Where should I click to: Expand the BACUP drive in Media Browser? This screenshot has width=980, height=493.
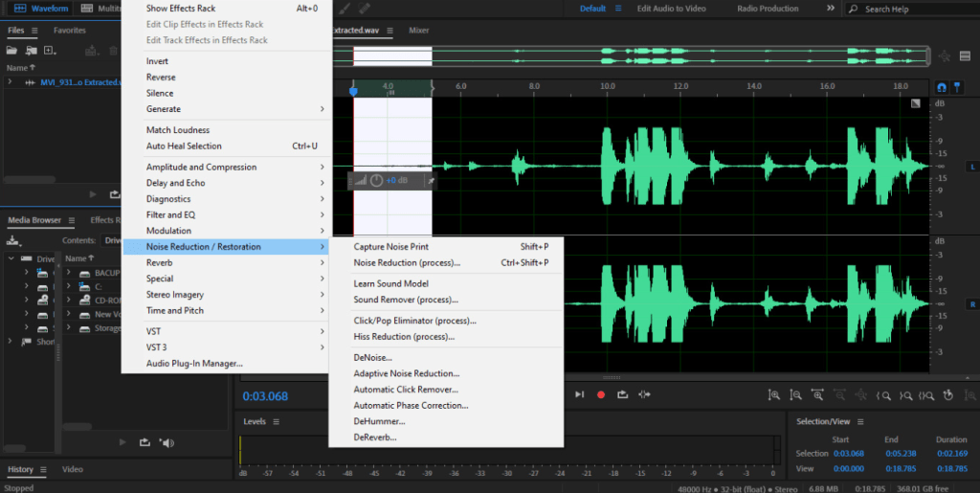click(x=70, y=273)
